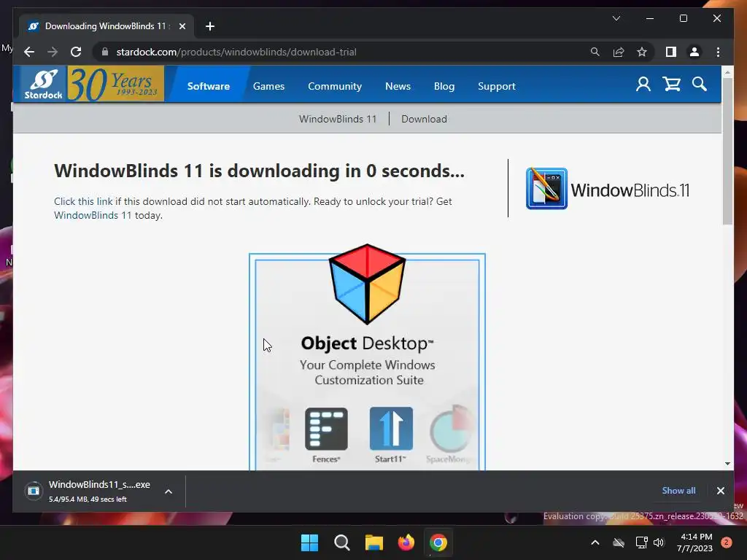Click the Download subnav link
The height and width of the screenshot is (560, 747).
(424, 119)
